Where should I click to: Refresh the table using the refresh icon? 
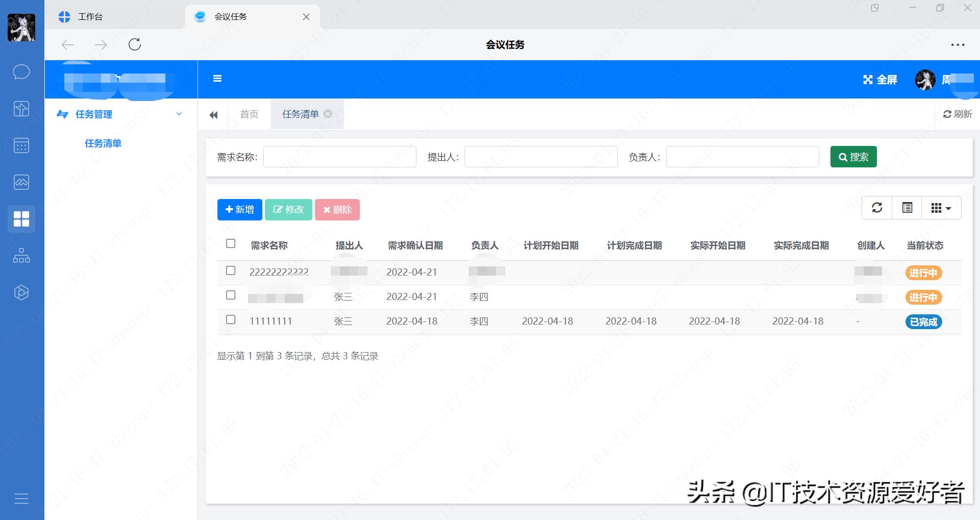(x=876, y=208)
